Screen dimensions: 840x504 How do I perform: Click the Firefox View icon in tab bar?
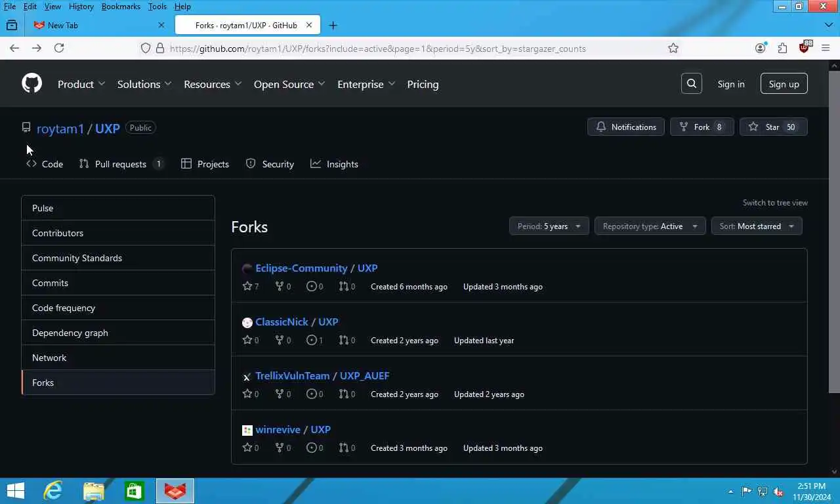11,25
